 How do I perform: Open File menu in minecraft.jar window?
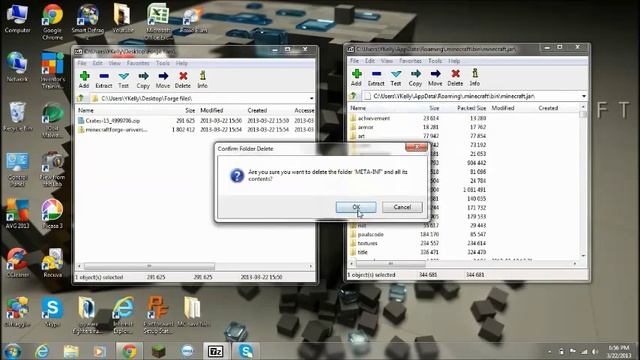(x=355, y=61)
